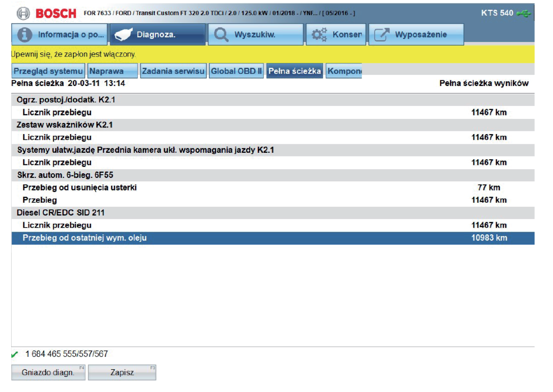Switch to the Naprawa tab

pyautogui.click(x=113, y=71)
